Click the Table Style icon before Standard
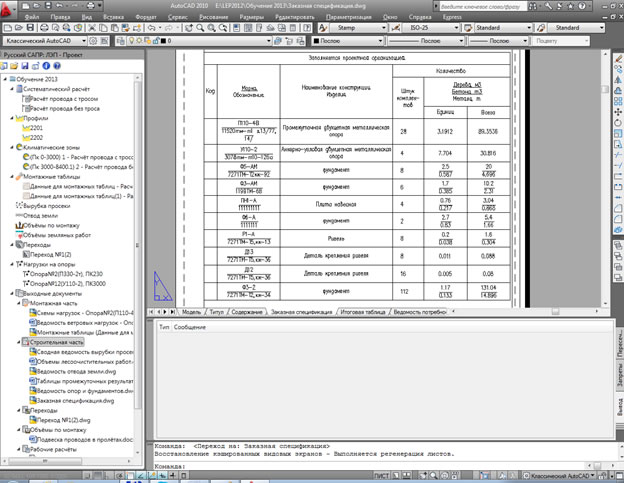 (x=468, y=28)
